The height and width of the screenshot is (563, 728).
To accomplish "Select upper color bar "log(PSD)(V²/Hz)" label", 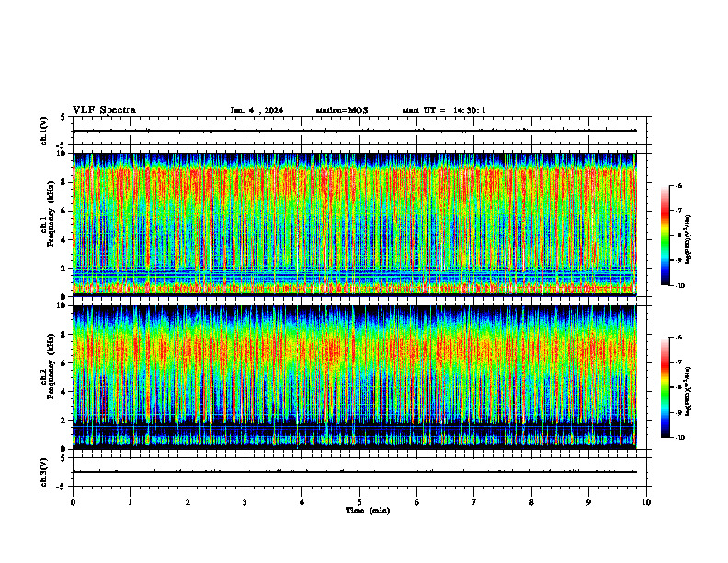I will coord(688,240).
